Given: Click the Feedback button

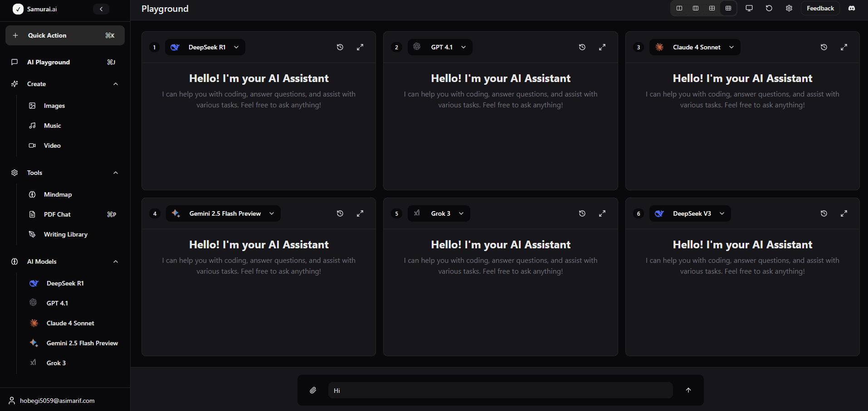Looking at the screenshot, I should pos(820,9).
